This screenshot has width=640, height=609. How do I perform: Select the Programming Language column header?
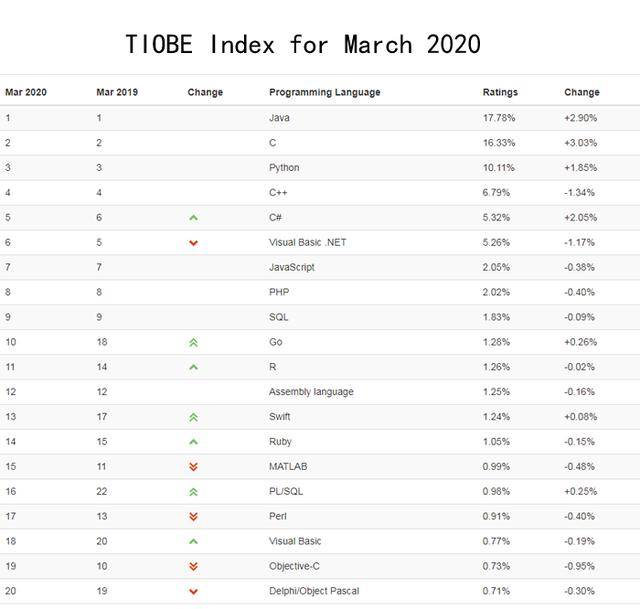[324, 92]
